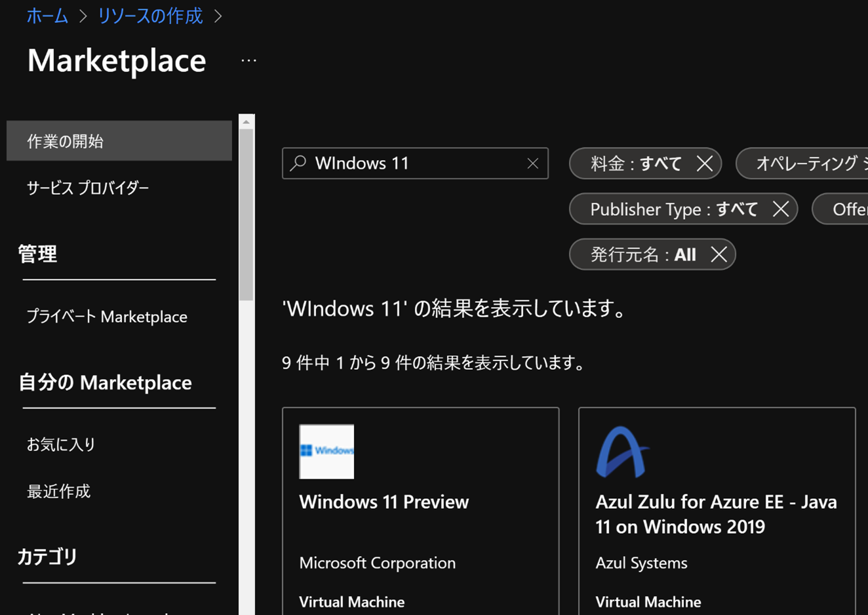This screenshot has height=615, width=868.
Task: Click the Azul Zulu logo icon
Action: pos(621,452)
